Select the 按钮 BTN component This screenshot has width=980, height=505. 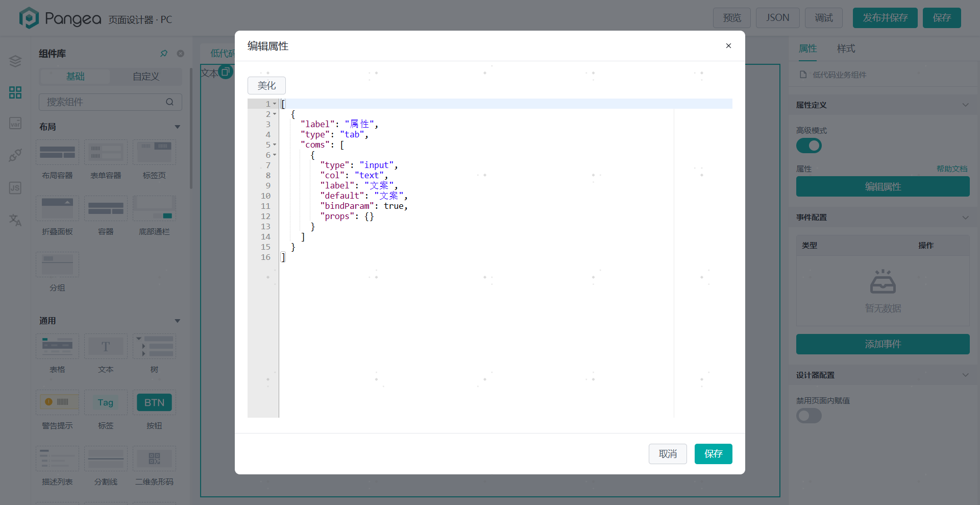pyautogui.click(x=154, y=410)
